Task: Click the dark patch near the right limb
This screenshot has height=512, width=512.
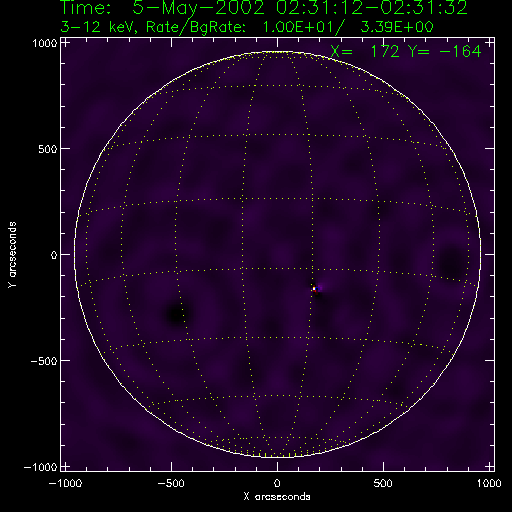Action: (x=452, y=263)
